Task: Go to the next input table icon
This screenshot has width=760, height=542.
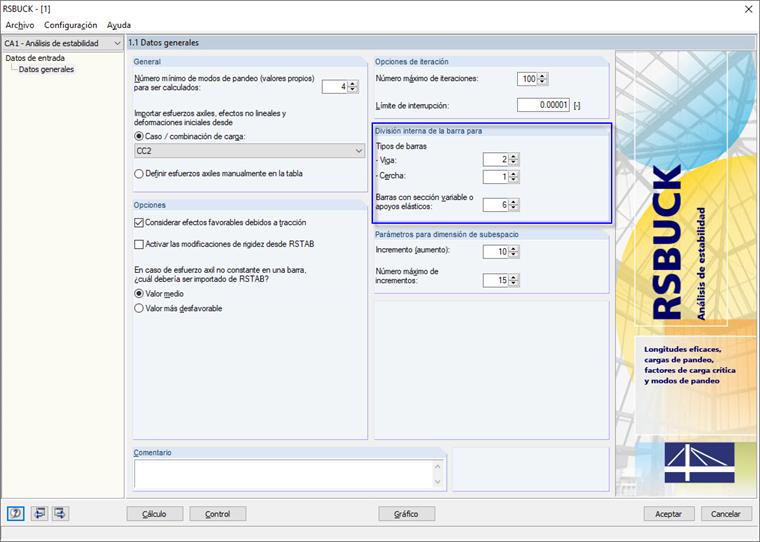Action: click(x=61, y=513)
